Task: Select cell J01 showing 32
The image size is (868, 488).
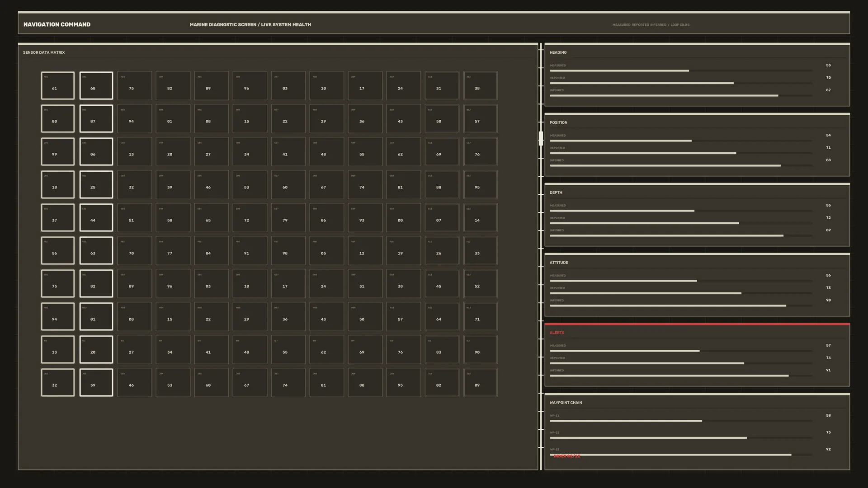Action: (57, 382)
